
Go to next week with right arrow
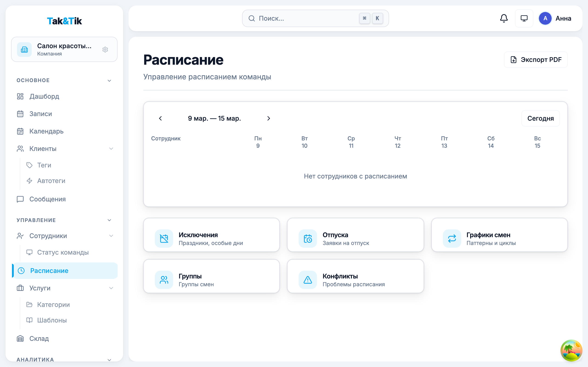click(x=269, y=118)
